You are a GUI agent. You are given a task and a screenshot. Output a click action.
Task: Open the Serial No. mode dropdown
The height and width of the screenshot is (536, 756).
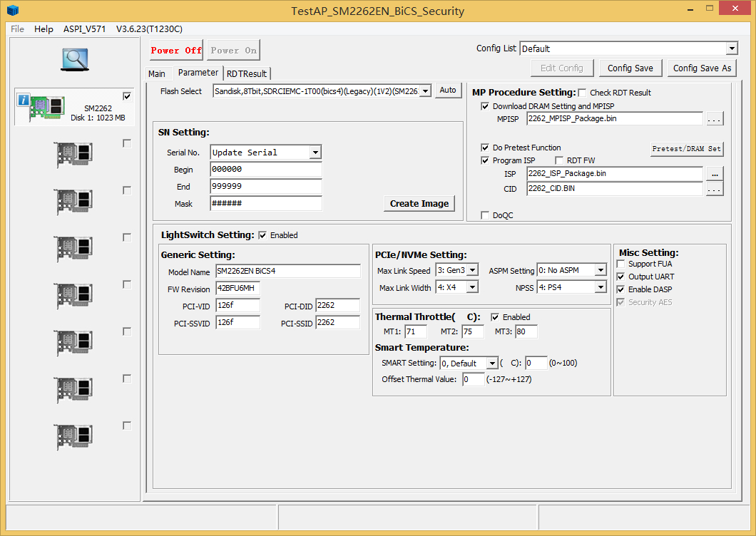pyautogui.click(x=315, y=153)
